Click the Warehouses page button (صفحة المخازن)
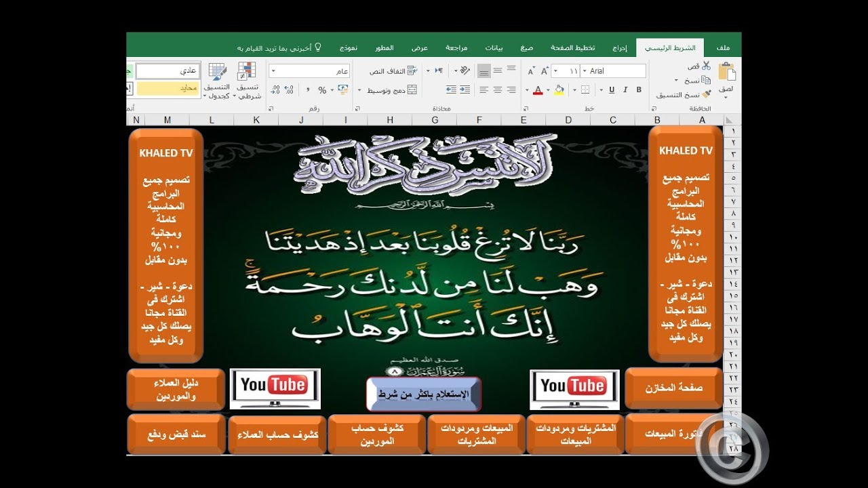Image resolution: width=868 pixels, height=488 pixels. pos(673,389)
